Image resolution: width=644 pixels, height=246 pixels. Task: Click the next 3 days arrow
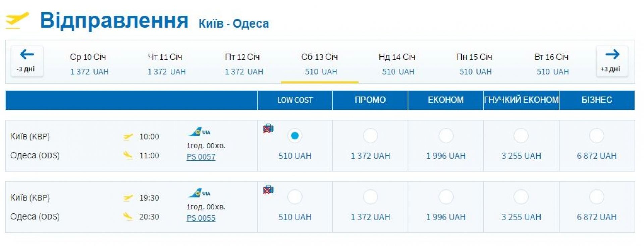click(x=612, y=61)
